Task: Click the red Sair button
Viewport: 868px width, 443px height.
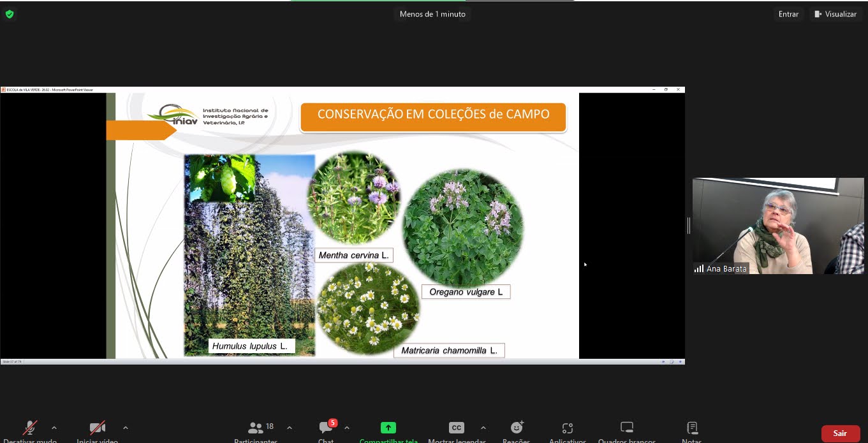Action: (x=840, y=433)
